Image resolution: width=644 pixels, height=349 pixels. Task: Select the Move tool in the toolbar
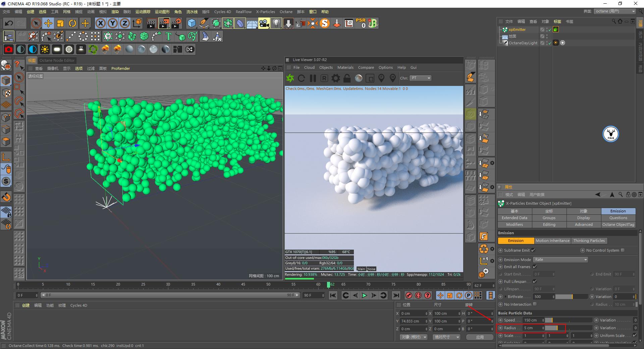[x=48, y=23]
